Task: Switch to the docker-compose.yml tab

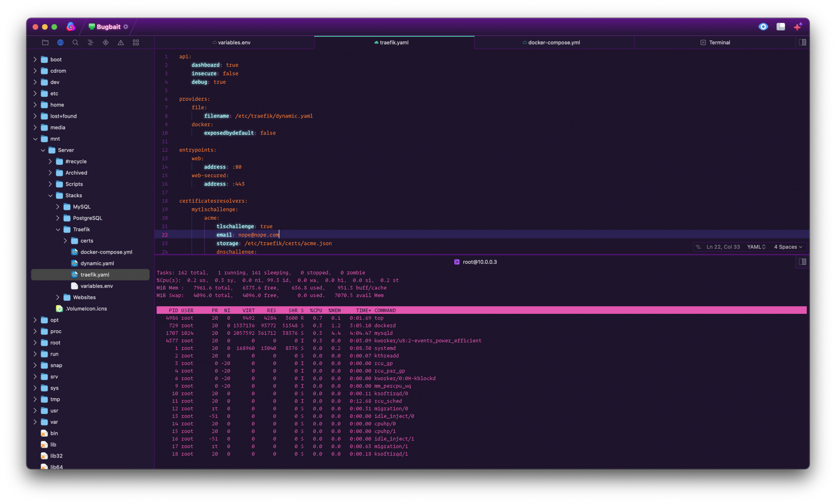Action: click(x=554, y=43)
